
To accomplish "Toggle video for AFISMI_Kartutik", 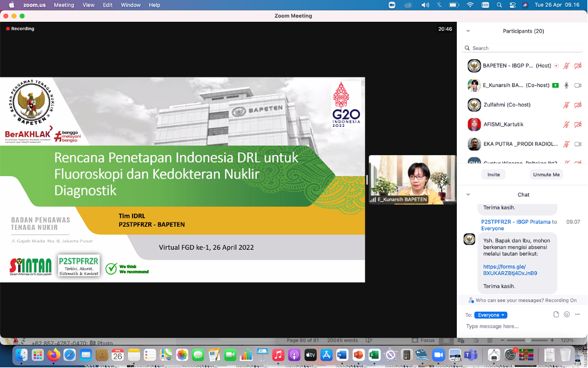I will coord(578,124).
